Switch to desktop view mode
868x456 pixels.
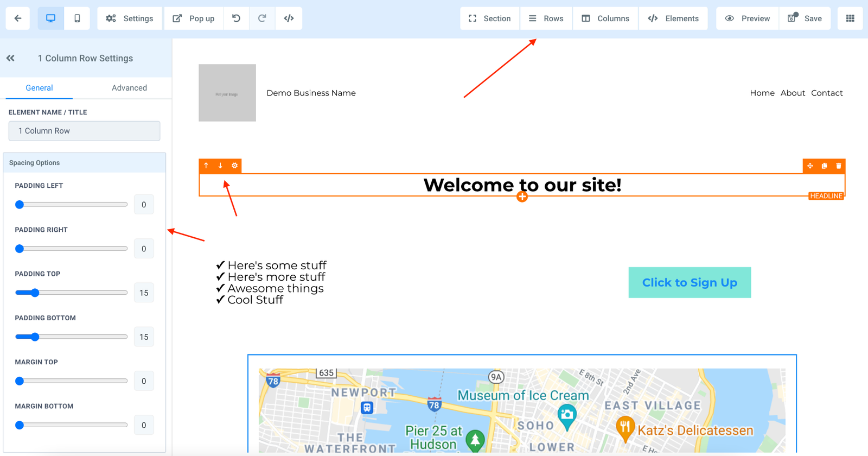[50, 18]
